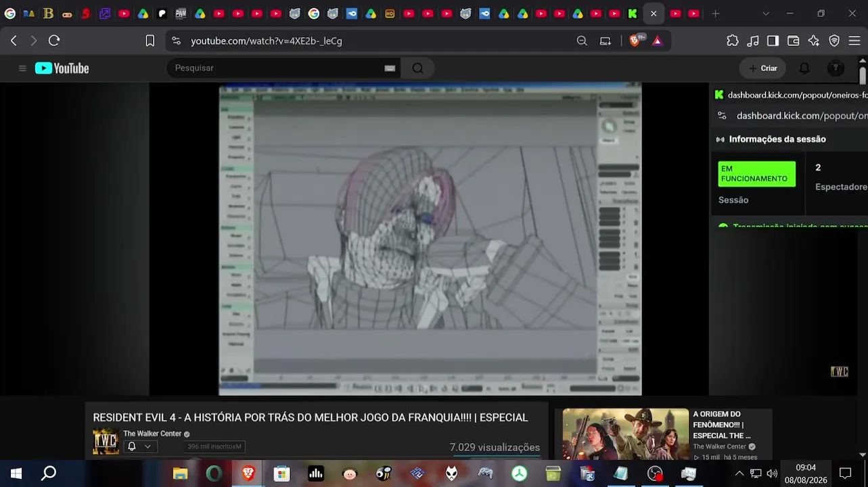Open the clock and calendar flyout
The image size is (868, 487).
(x=806, y=473)
